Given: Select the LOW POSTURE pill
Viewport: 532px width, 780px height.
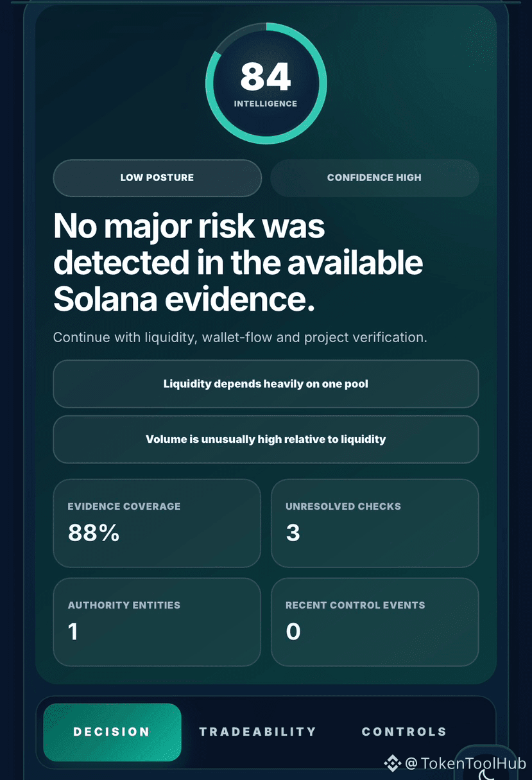Looking at the screenshot, I should pos(157,178).
